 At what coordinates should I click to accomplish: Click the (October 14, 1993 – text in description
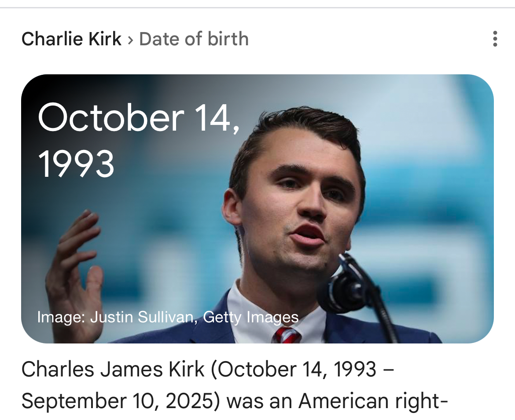pos(302,369)
